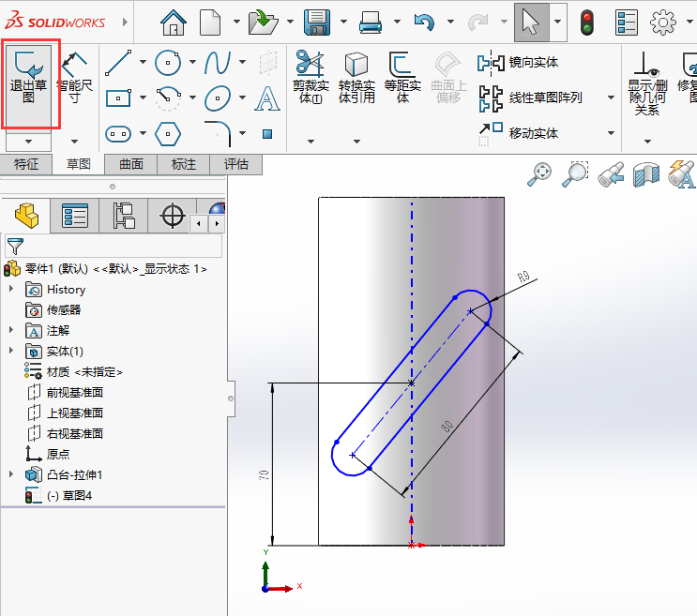Click the Save floppy disk icon
Viewport: 697px width, 616px height.
317,23
